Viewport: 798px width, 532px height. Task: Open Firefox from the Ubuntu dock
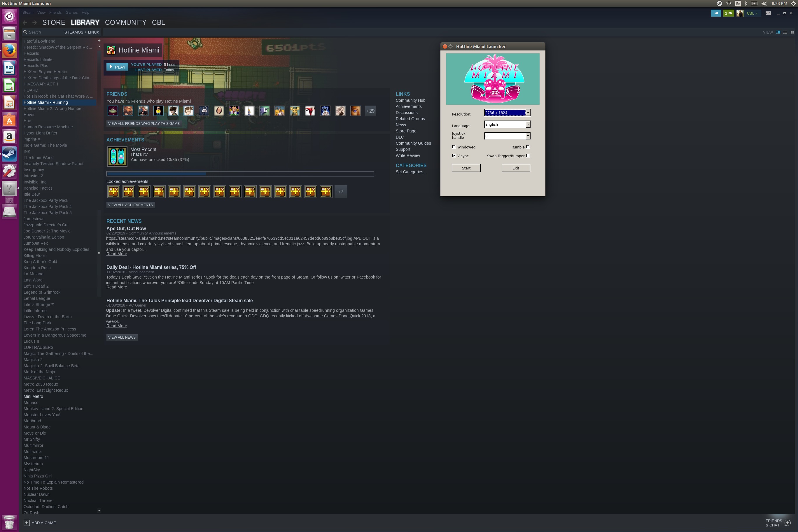(10, 51)
